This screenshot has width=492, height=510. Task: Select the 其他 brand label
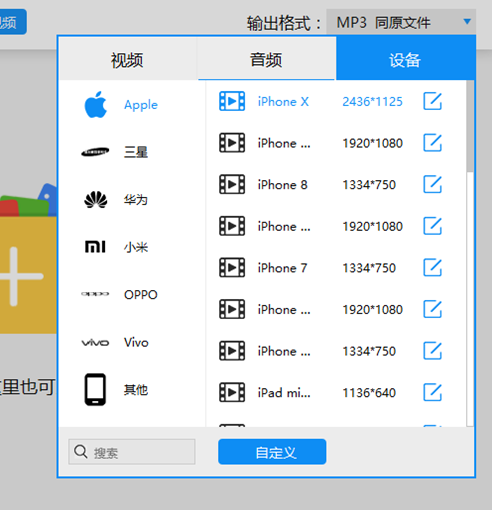click(x=136, y=389)
